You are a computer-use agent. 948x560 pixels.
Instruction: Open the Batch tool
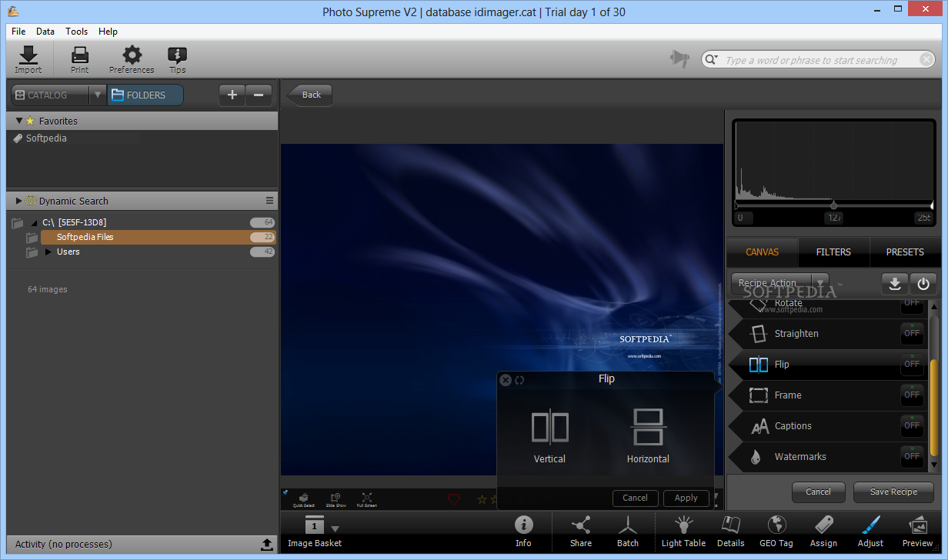click(x=628, y=532)
